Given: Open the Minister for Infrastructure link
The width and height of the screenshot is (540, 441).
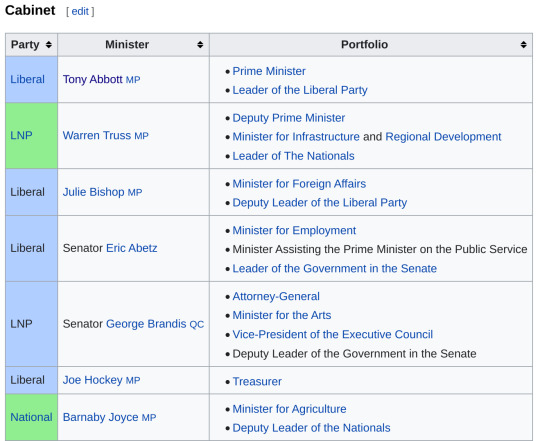Looking at the screenshot, I should coord(296,137).
